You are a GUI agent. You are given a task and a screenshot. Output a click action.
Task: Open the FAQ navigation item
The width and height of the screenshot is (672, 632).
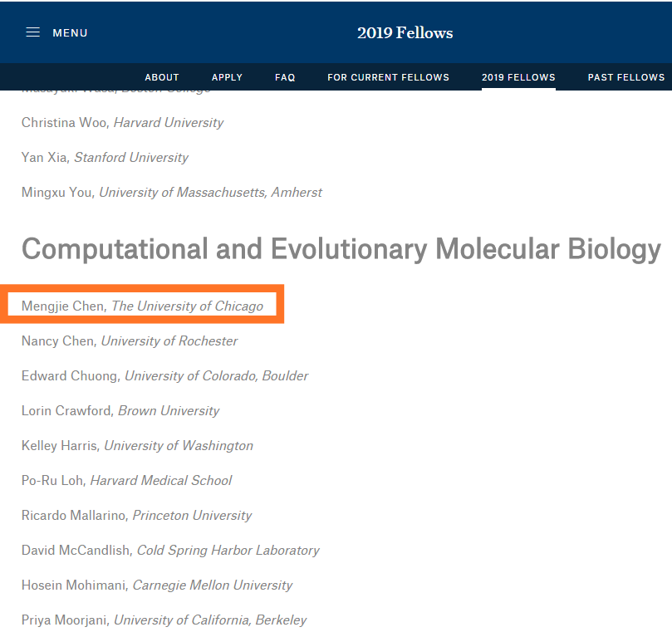[x=285, y=77]
